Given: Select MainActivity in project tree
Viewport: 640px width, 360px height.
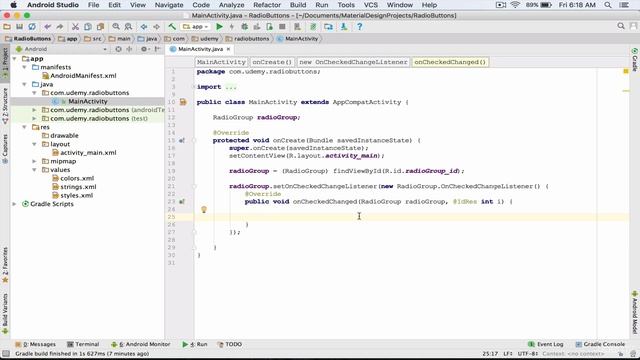Looking at the screenshot, I should coord(88,101).
